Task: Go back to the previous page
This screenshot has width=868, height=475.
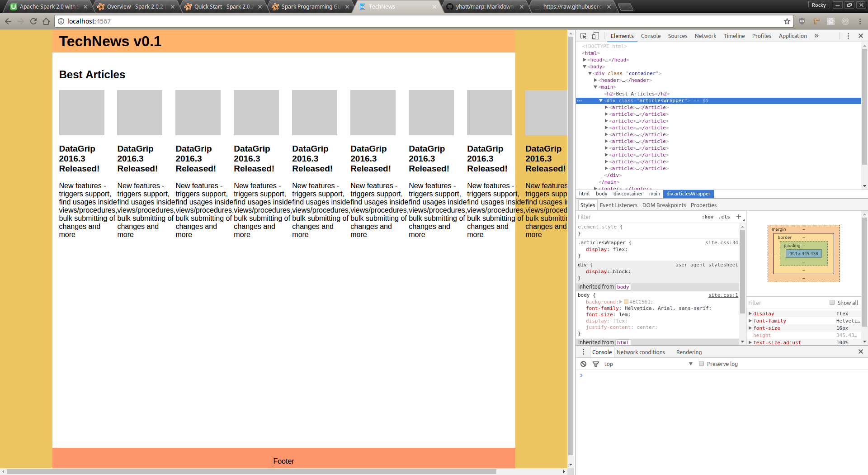Action: [x=8, y=21]
